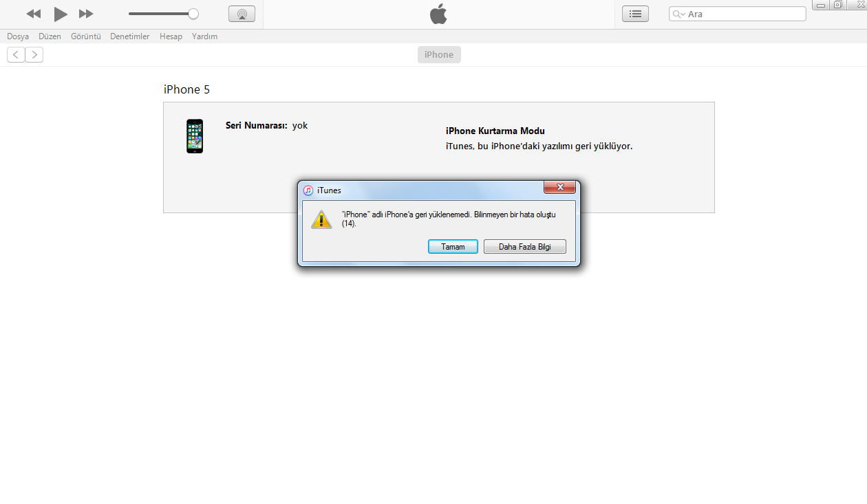Image resolution: width=867 pixels, height=504 pixels.
Task: Open the AirPlay output icon
Action: tap(242, 14)
